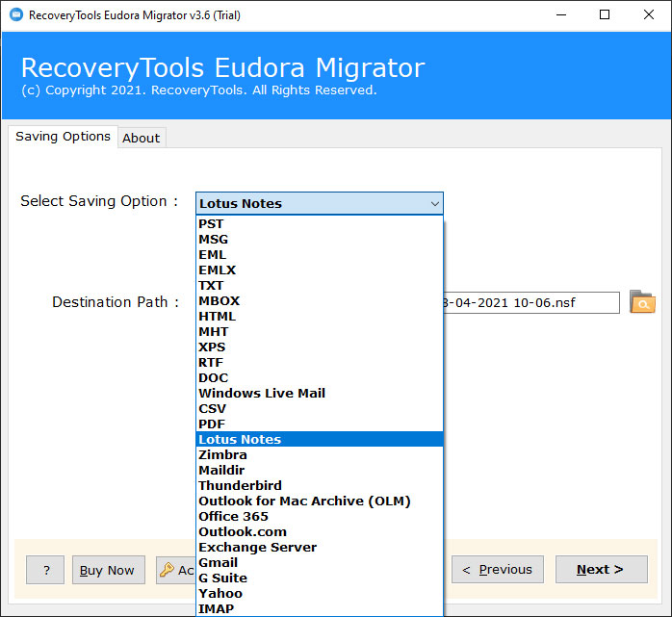Select the MBOX saving option
Screen dimensions: 672x617
(x=320, y=300)
